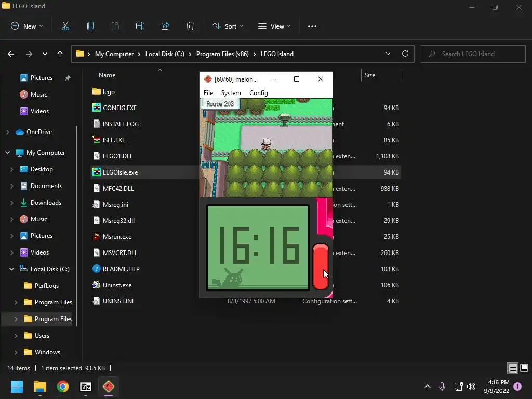Expand the address bar history dropdown
Screen dimensions: 532x399
[388, 54]
